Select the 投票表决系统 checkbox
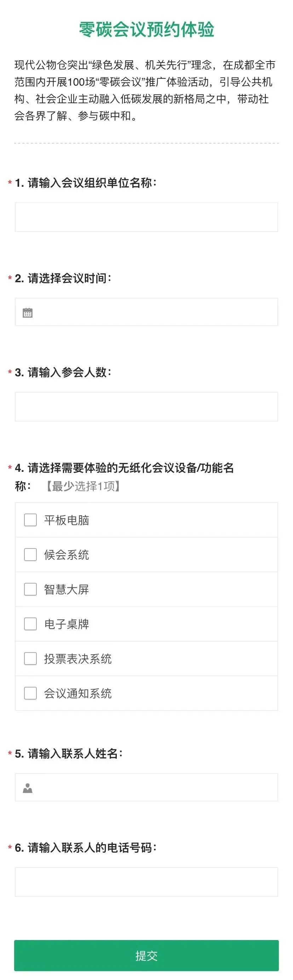 pos(30,659)
